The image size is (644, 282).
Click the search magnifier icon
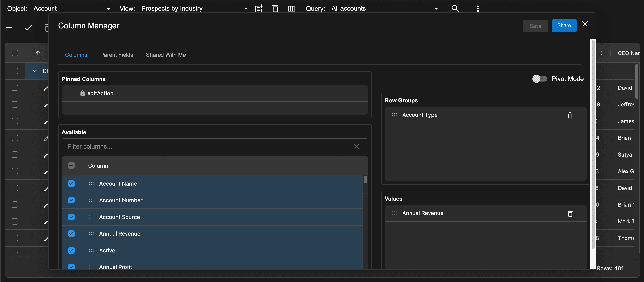(x=455, y=9)
